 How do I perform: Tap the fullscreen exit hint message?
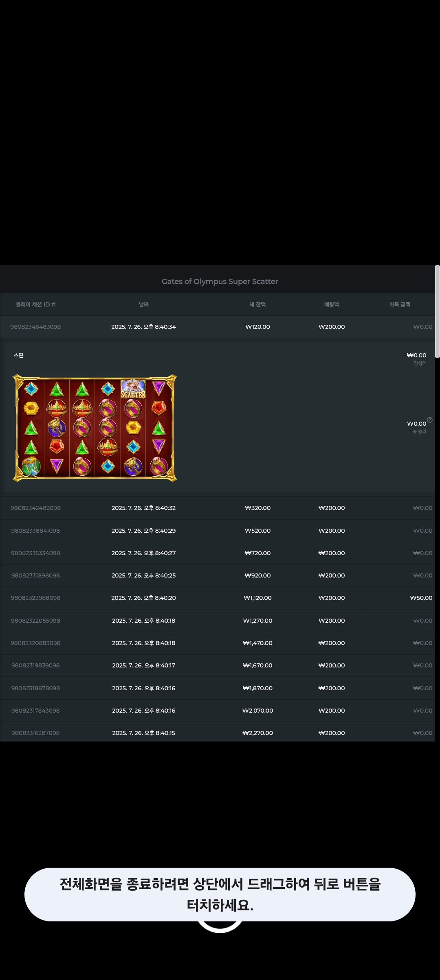coord(220,895)
